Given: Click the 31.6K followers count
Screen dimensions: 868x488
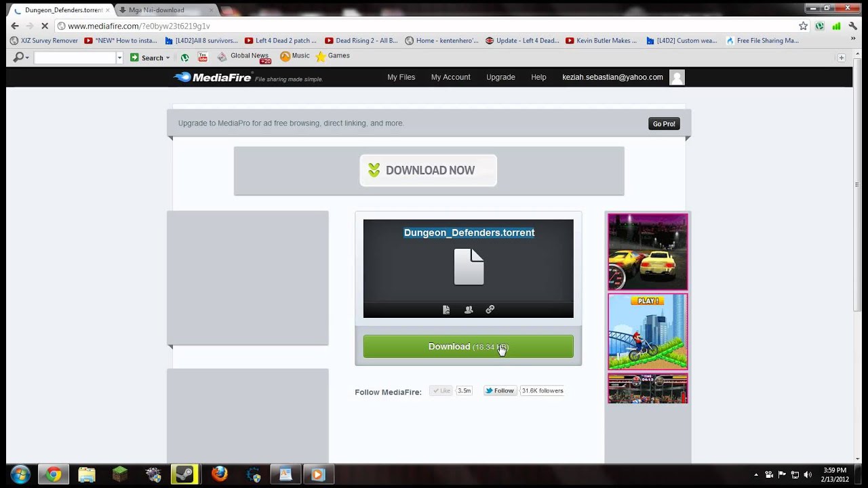Looking at the screenshot, I should pyautogui.click(x=542, y=390).
